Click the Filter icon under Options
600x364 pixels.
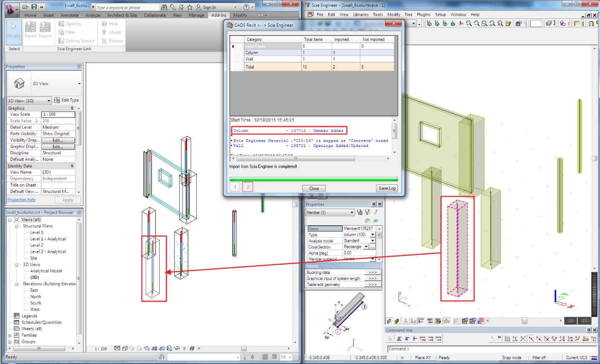tap(62, 32)
